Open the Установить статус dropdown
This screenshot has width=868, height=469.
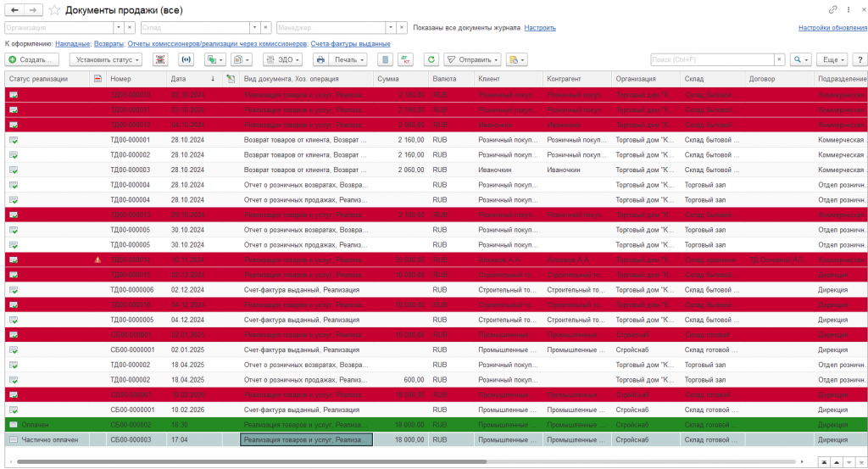[106, 60]
